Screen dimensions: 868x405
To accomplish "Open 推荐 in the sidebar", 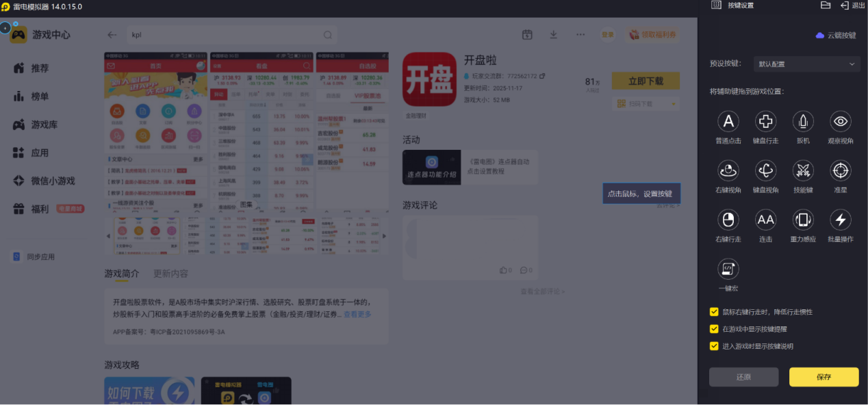I will 32,68.
